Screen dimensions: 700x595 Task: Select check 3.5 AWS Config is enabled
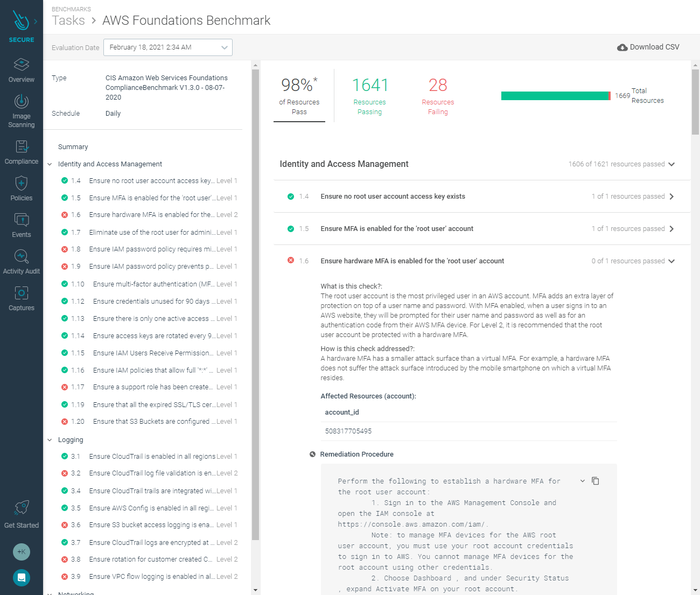149,508
